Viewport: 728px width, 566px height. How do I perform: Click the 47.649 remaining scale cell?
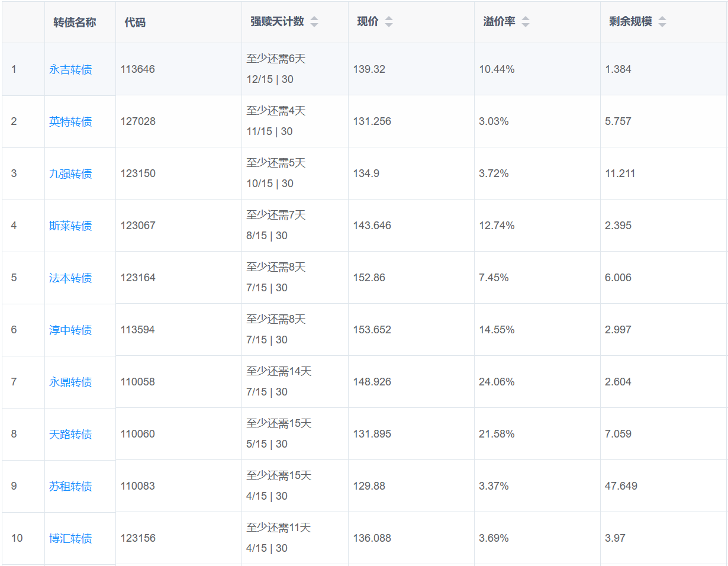(621, 486)
